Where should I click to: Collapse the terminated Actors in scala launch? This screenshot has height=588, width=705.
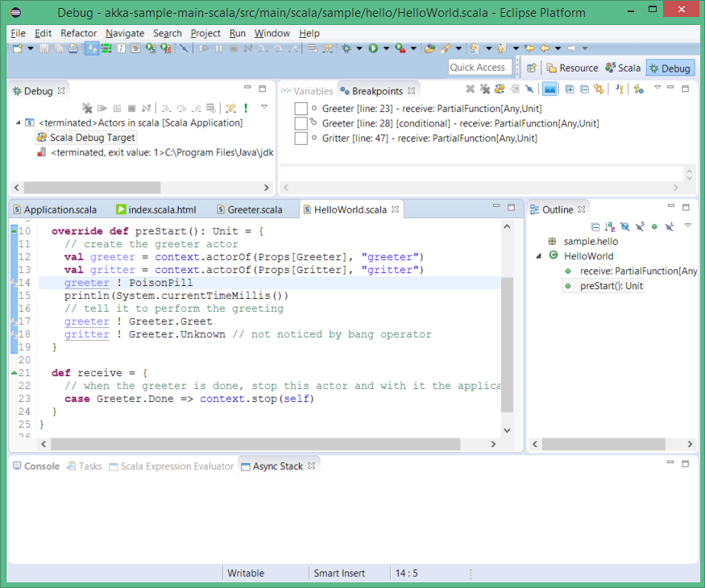pos(17,123)
